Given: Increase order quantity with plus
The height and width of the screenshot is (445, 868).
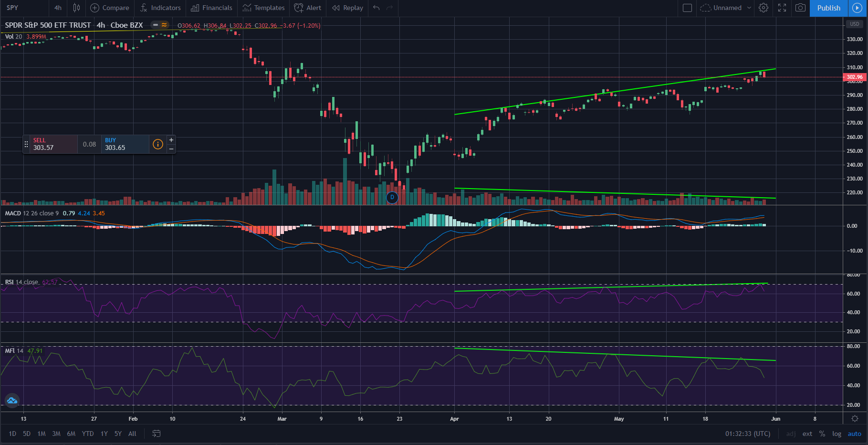Looking at the screenshot, I should point(171,140).
